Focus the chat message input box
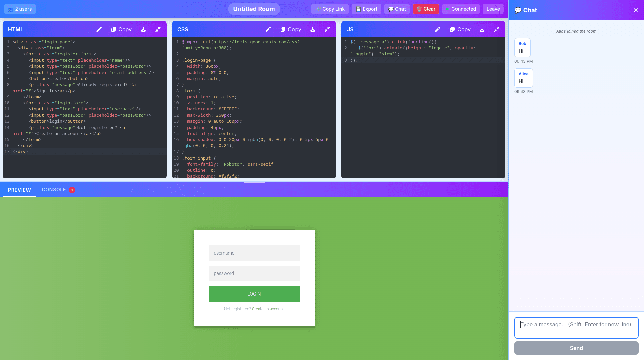Screen dimensions: 644x360 (576, 328)
